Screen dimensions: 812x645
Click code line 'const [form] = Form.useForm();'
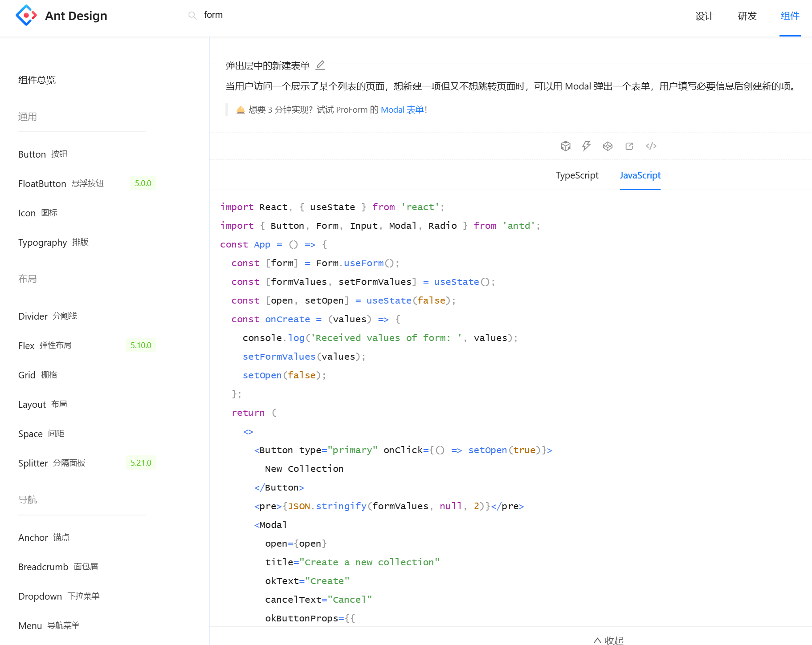click(315, 263)
